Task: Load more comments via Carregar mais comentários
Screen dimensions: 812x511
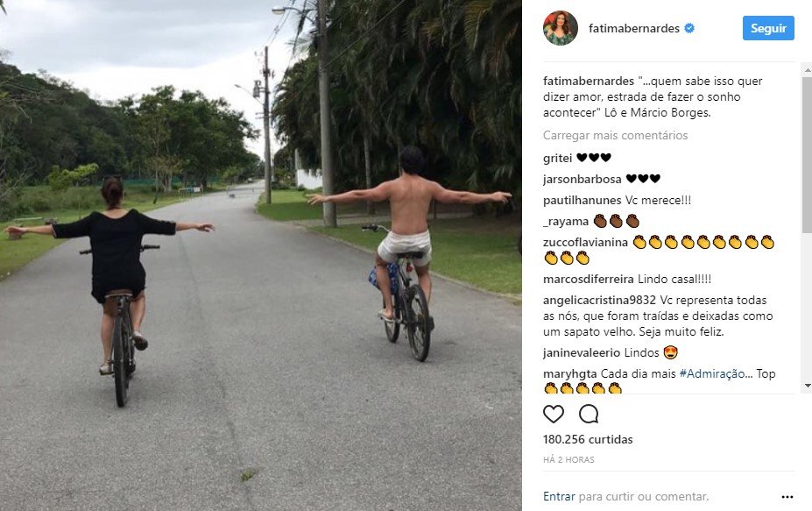Action: point(615,135)
